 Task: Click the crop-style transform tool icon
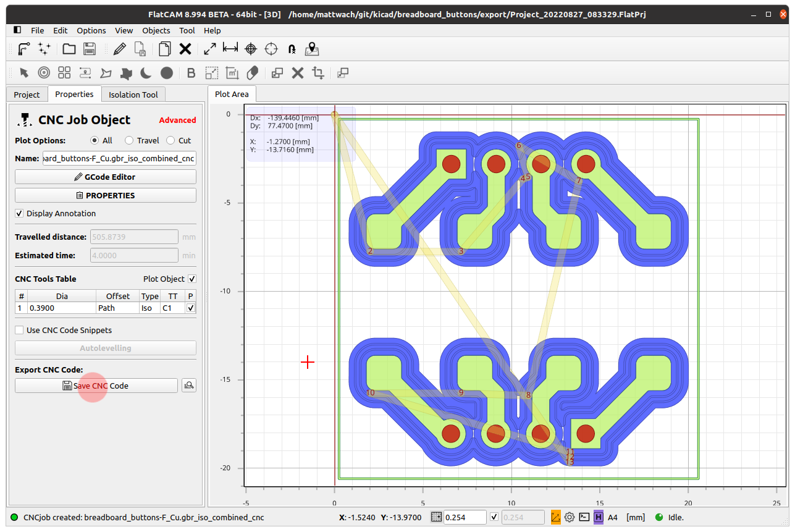pos(318,73)
